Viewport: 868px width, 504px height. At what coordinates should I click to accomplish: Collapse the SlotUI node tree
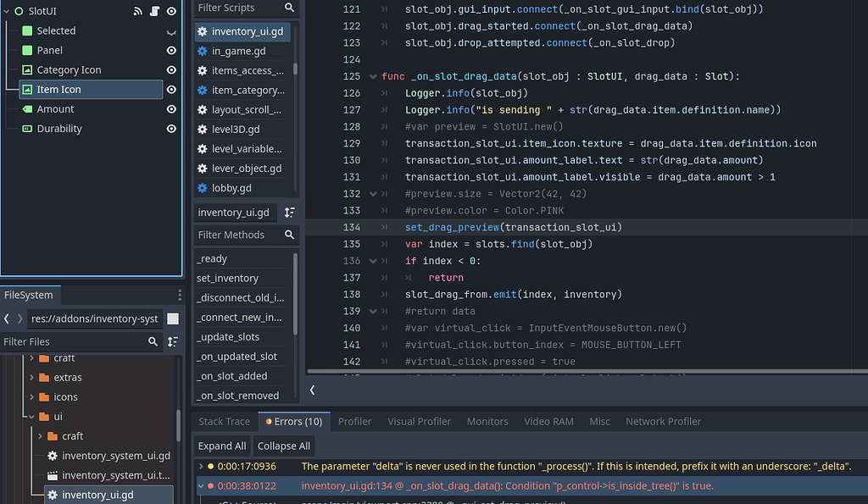pos(6,10)
